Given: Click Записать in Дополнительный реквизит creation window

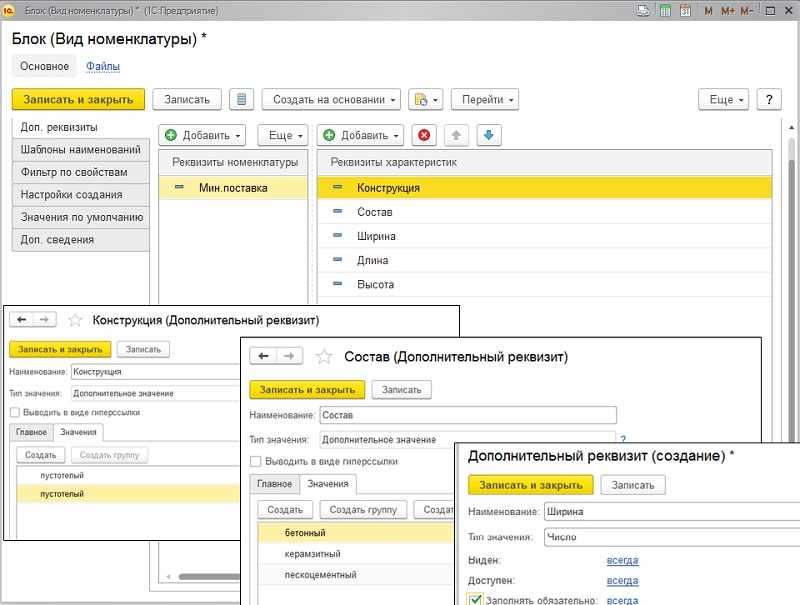Looking at the screenshot, I should coord(633,485).
